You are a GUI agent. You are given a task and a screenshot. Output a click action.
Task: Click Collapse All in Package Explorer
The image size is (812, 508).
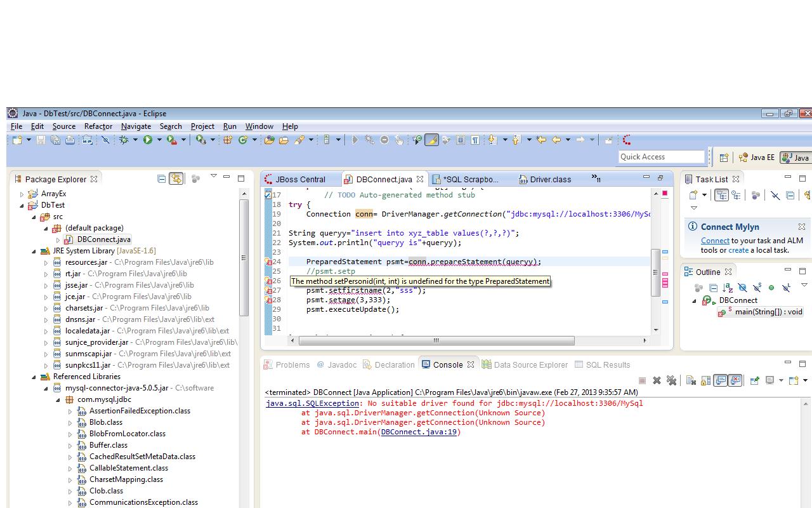161,179
